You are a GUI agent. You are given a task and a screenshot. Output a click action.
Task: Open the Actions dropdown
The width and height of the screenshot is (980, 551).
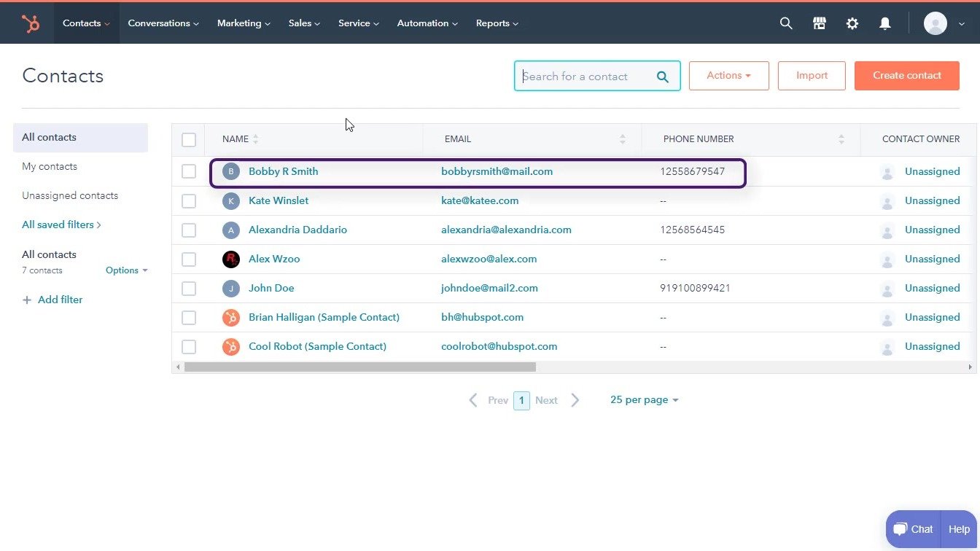click(x=728, y=75)
